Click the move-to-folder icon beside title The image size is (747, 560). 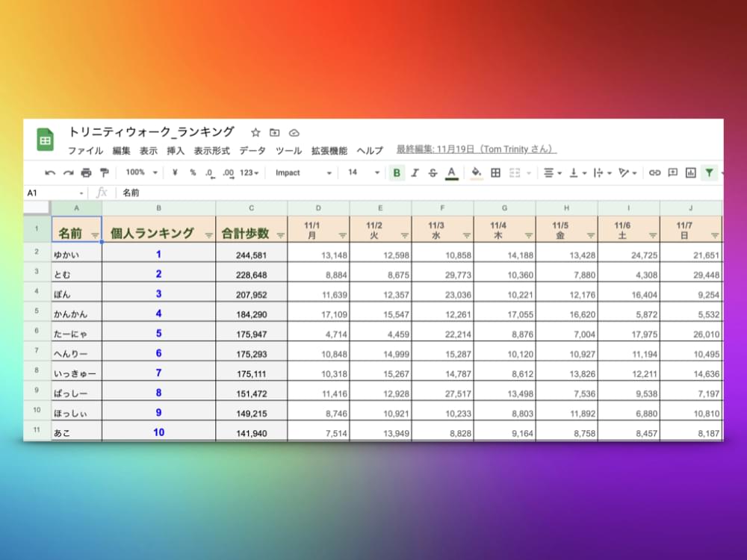click(274, 133)
